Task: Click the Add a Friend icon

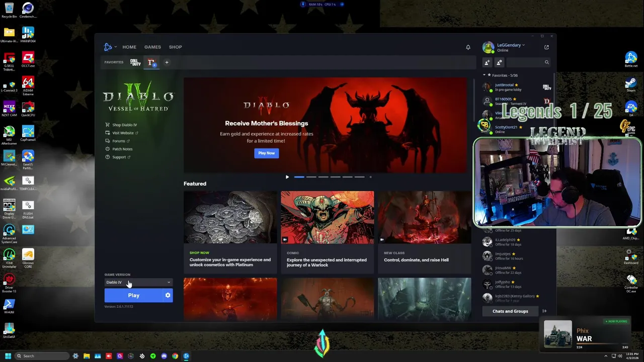Action: click(487, 62)
